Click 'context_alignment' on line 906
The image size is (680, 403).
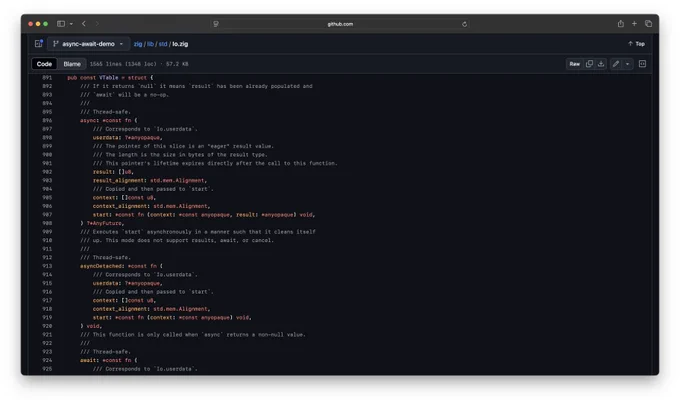click(x=120, y=206)
